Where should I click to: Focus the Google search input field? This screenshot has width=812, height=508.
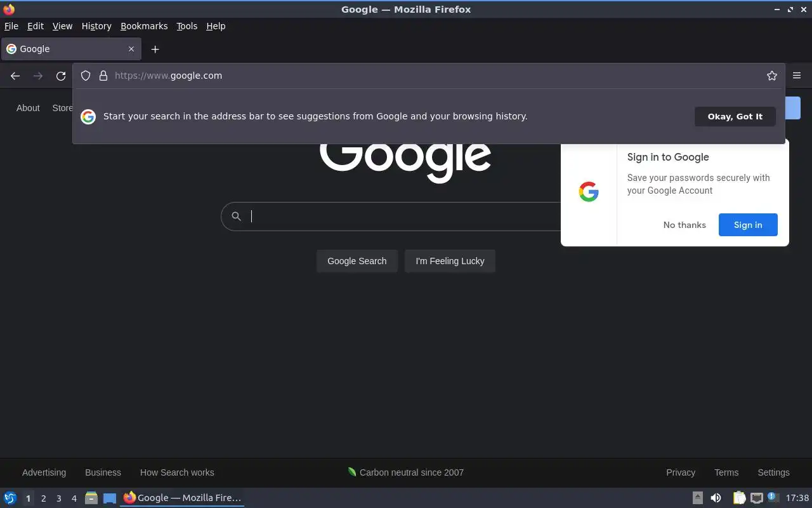tap(406, 217)
